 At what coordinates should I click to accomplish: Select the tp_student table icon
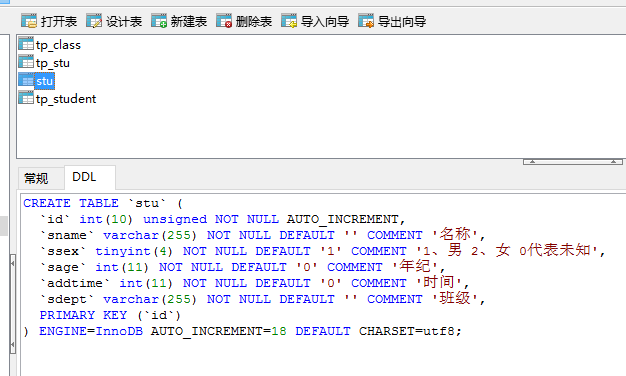26,98
